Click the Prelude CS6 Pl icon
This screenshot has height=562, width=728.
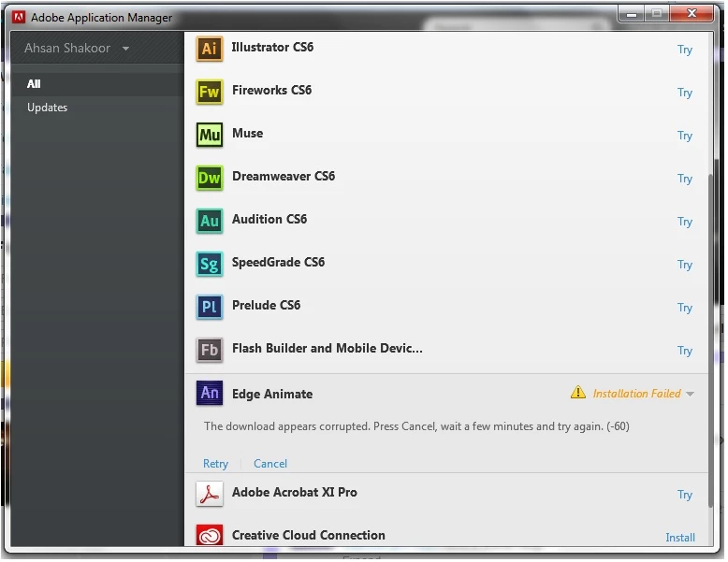pos(210,308)
